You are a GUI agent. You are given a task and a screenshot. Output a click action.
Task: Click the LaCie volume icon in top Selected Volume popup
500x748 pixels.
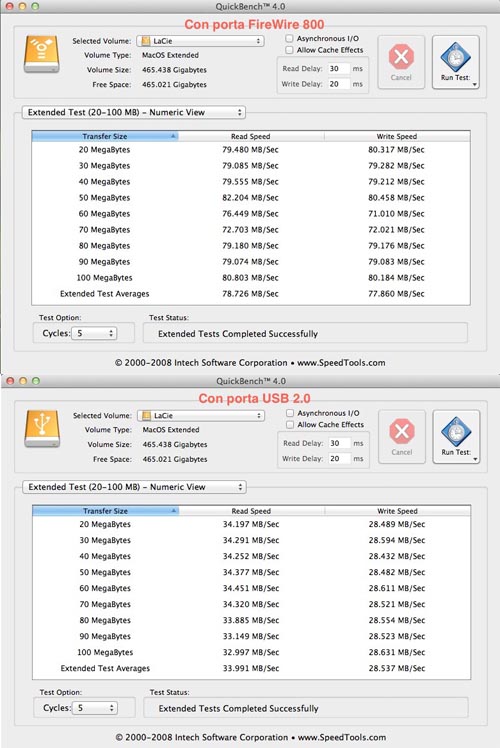146,41
